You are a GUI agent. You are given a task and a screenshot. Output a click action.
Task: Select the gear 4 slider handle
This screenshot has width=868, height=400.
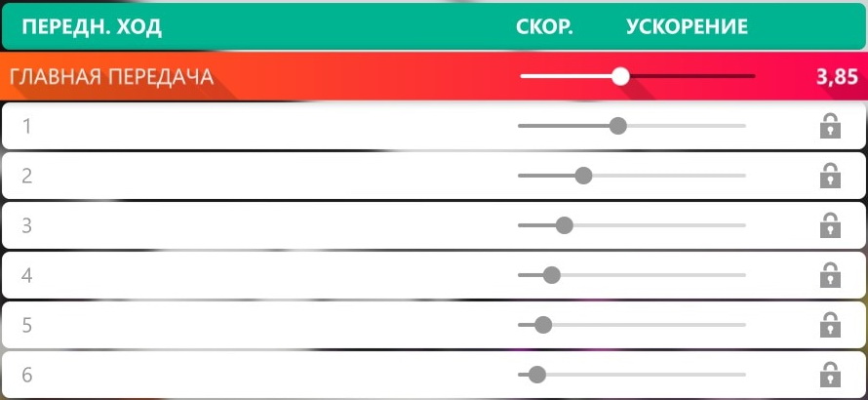(551, 275)
